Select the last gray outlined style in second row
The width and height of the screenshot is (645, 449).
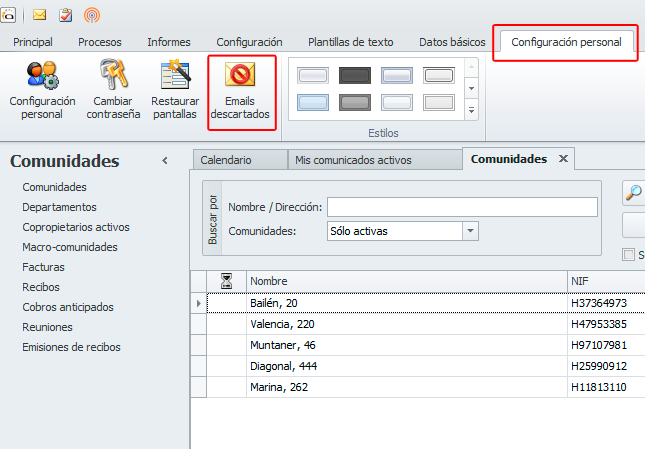point(439,102)
